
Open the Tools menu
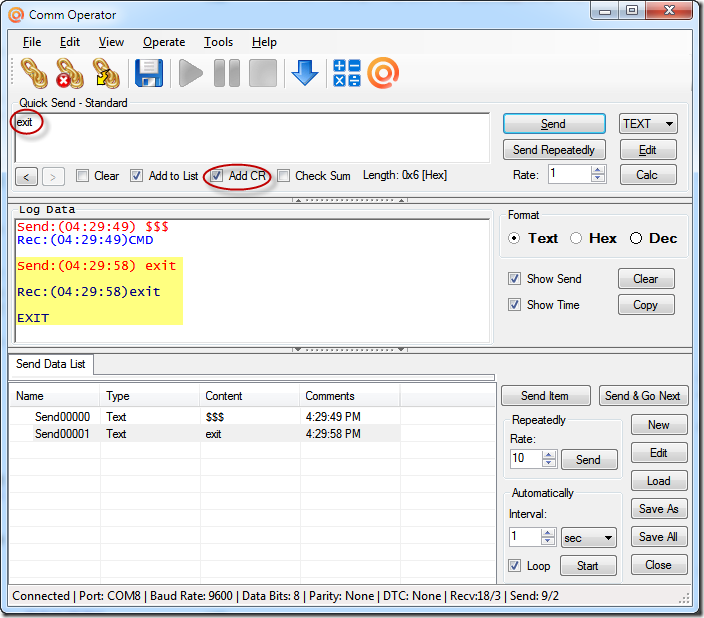coord(218,42)
